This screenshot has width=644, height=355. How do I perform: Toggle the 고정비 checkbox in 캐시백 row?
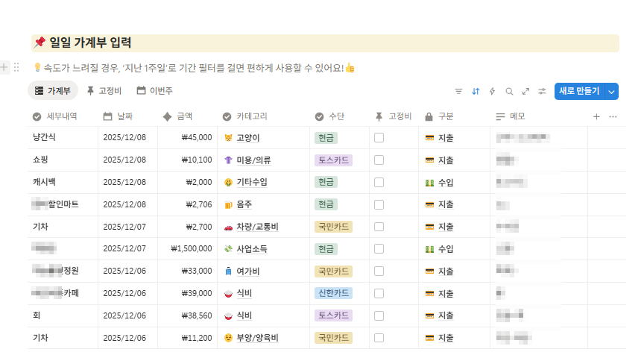[379, 182]
